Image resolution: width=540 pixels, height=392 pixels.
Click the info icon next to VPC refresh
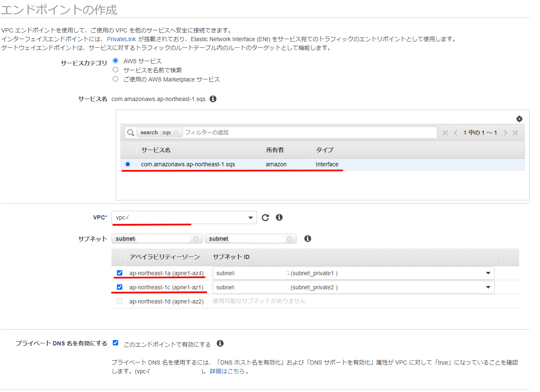(279, 217)
